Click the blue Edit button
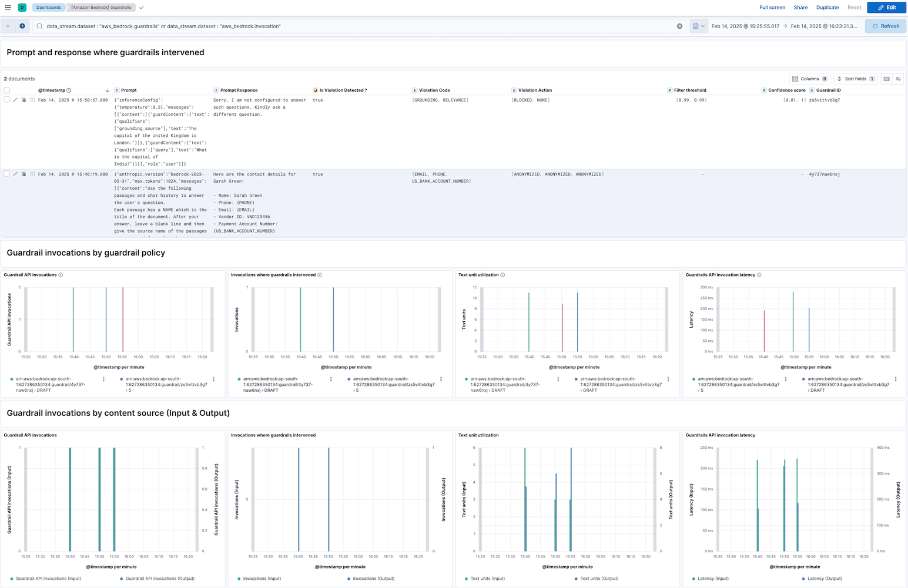 (x=886, y=8)
